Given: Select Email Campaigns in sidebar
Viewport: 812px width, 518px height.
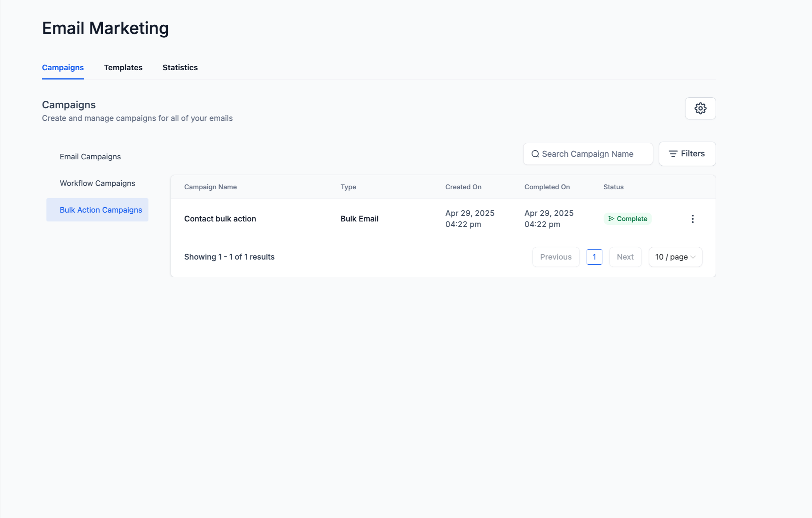Looking at the screenshot, I should 90,157.
